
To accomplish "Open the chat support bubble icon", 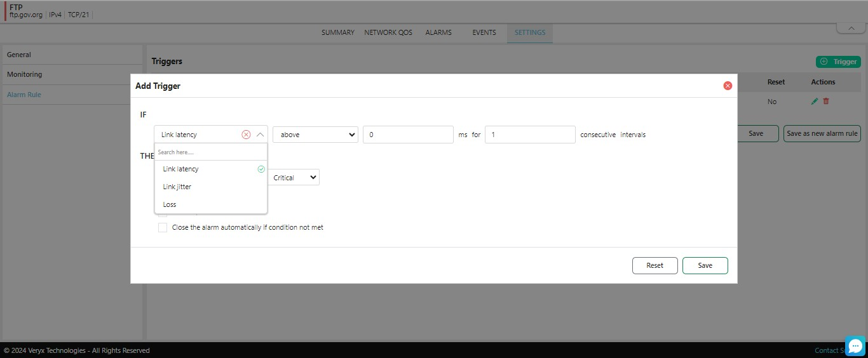I will (855, 346).
